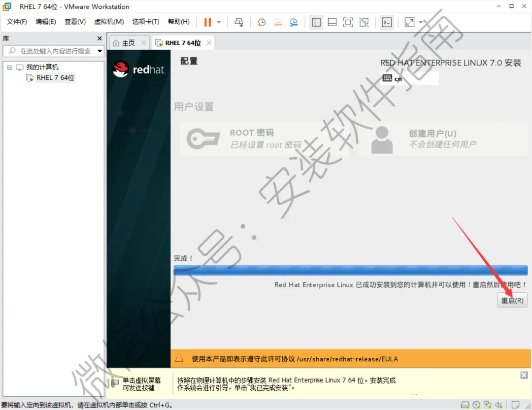This screenshot has height=410, width=532.
Task: Click the CD/DVD status bar icon
Action: 476,405
